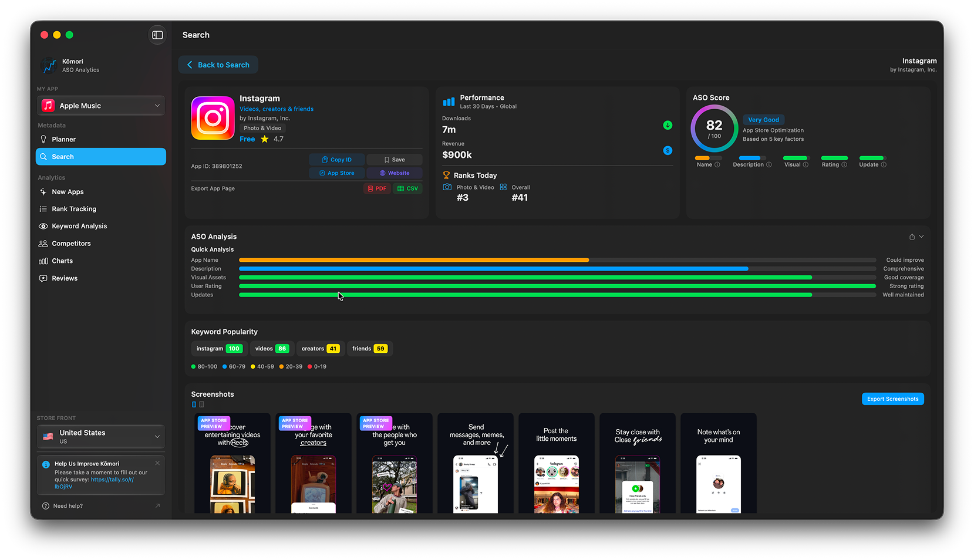
Task: Open Instagram in the App Store
Action: [x=337, y=173]
